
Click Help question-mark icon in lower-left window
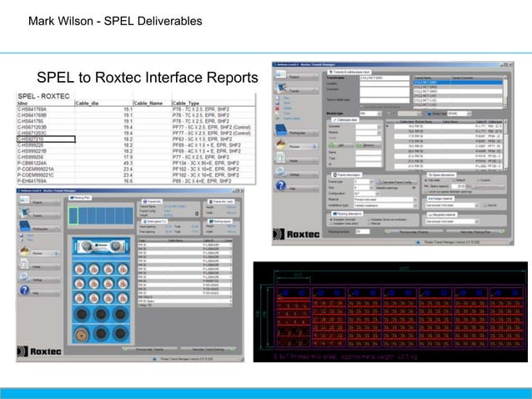pos(24,290)
